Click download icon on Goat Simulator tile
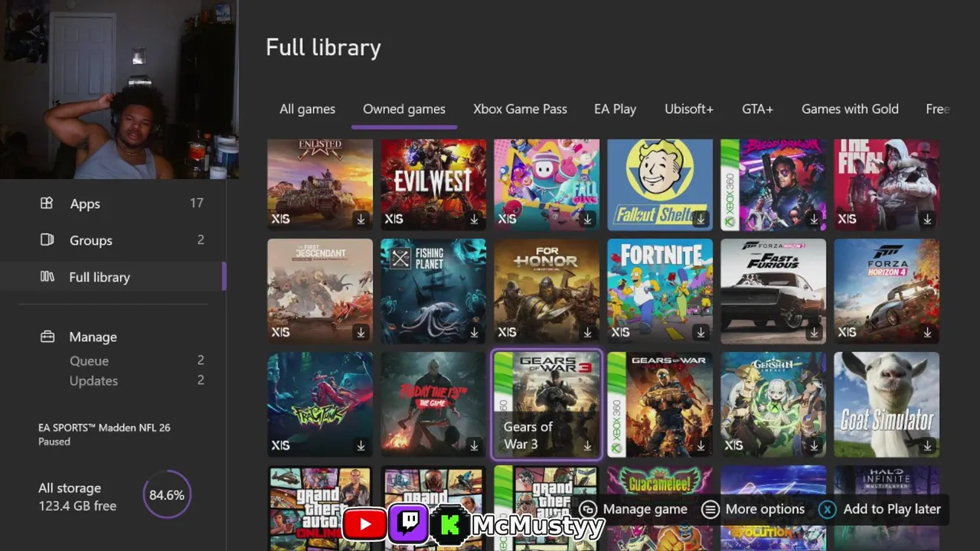980x551 pixels. click(927, 445)
